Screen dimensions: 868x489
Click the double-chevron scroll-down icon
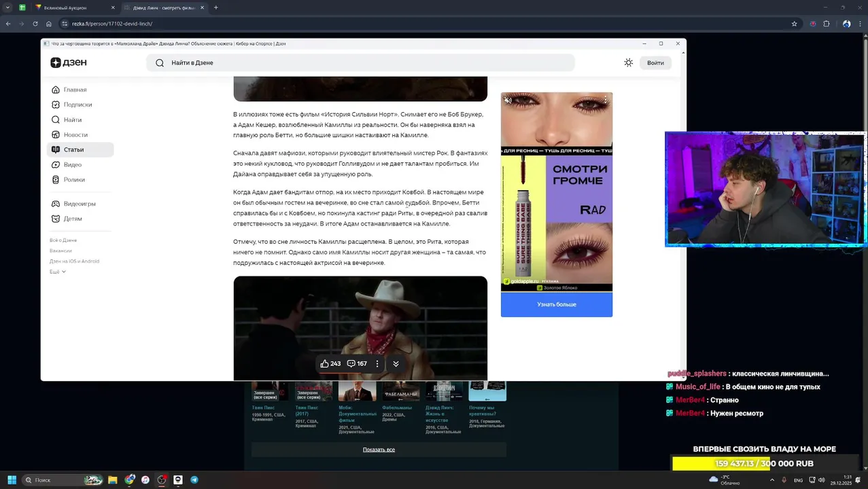(396, 363)
